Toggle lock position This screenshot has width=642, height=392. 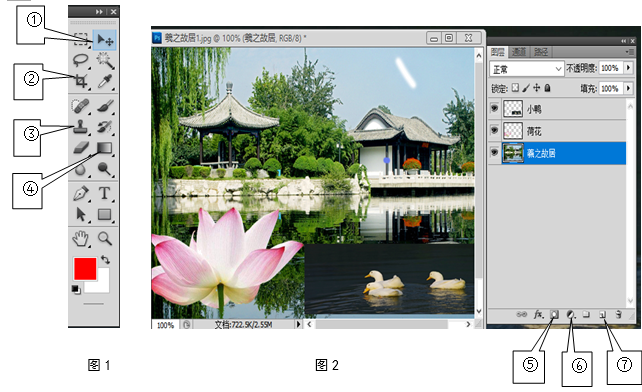point(537,88)
